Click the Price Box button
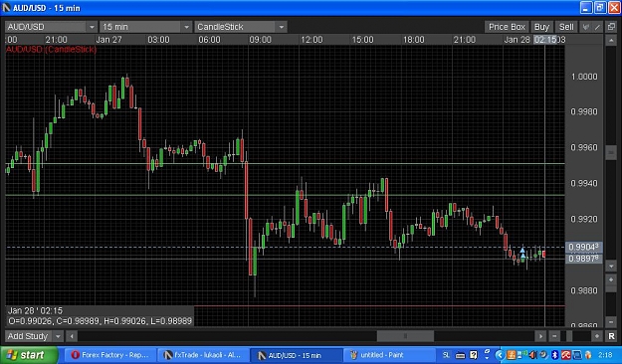 coord(507,27)
